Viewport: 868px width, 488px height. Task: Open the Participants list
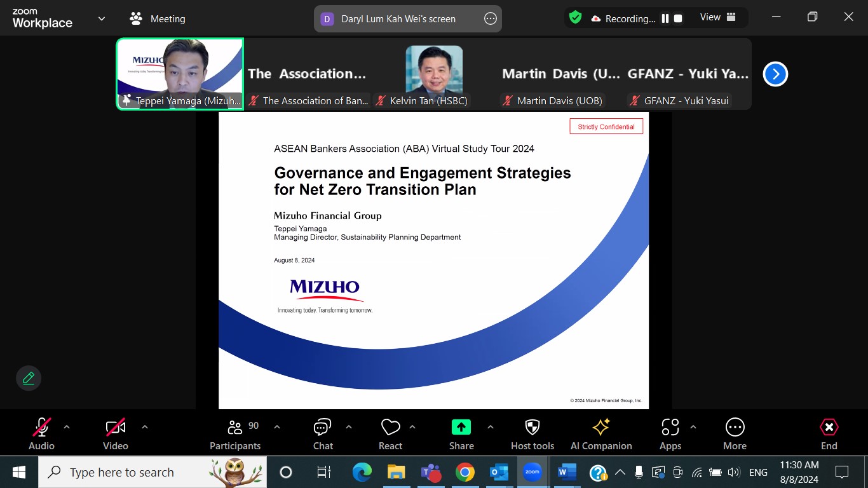click(x=235, y=433)
